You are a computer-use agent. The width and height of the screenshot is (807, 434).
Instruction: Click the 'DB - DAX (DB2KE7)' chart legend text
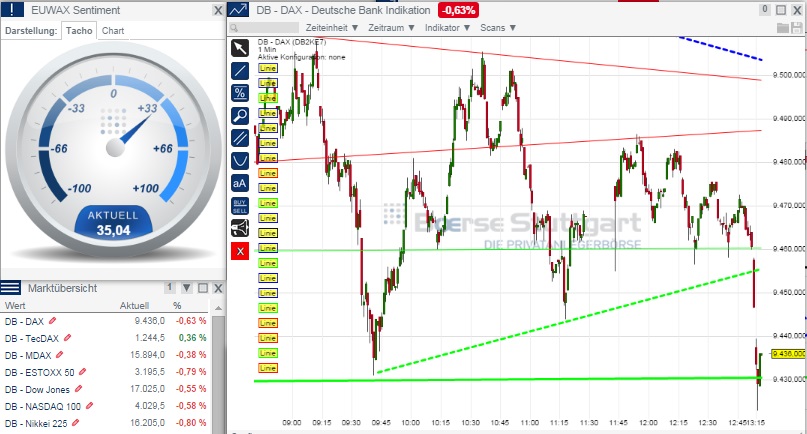[x=292, y=42]
